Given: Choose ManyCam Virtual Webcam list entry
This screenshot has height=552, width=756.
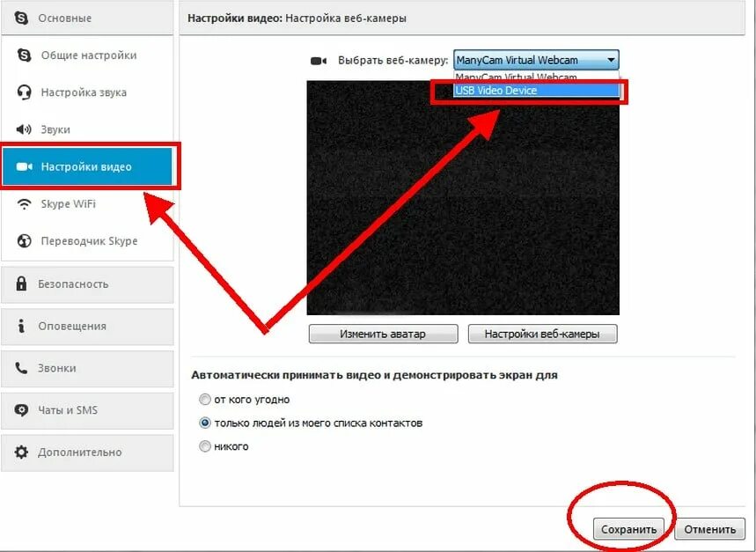Looking at the screenshot, I should (x=536, y=77).
